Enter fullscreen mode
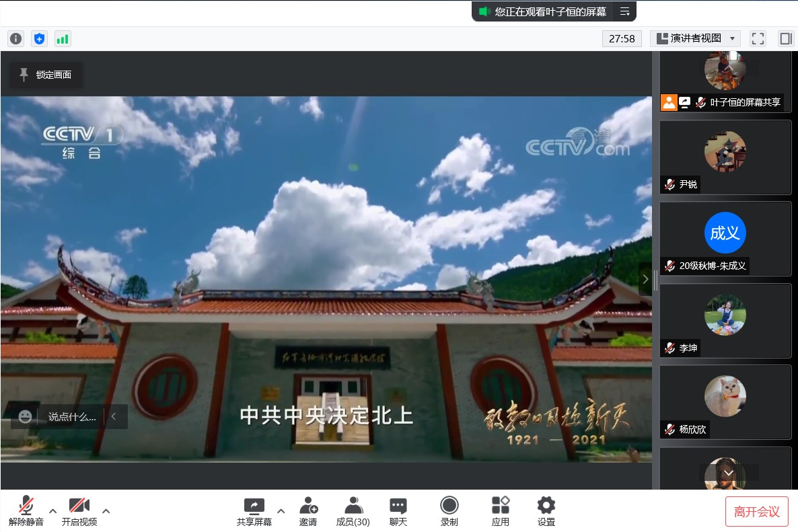 click(758, 38)
